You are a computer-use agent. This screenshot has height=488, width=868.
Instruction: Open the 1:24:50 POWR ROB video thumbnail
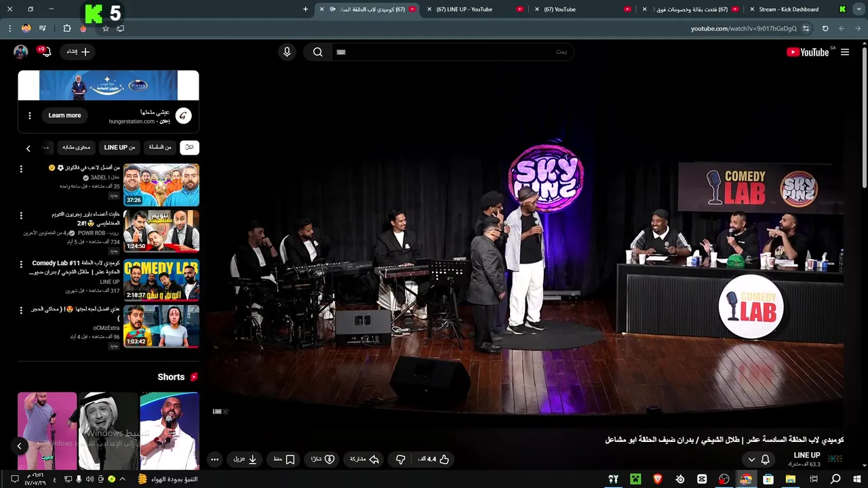(x=161, y=231)
